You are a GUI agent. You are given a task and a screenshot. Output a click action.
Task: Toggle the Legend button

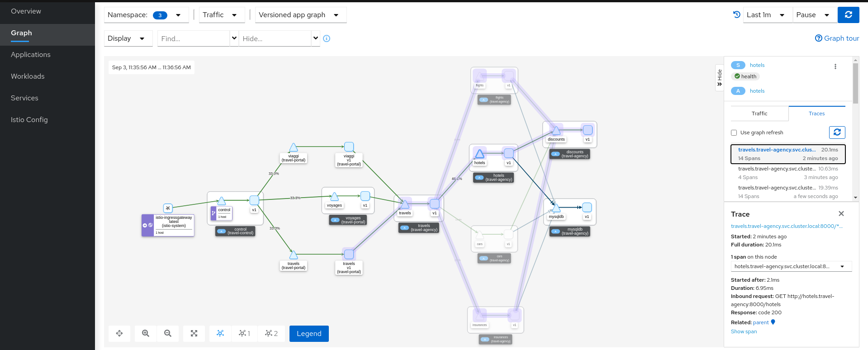pos(309,334)
